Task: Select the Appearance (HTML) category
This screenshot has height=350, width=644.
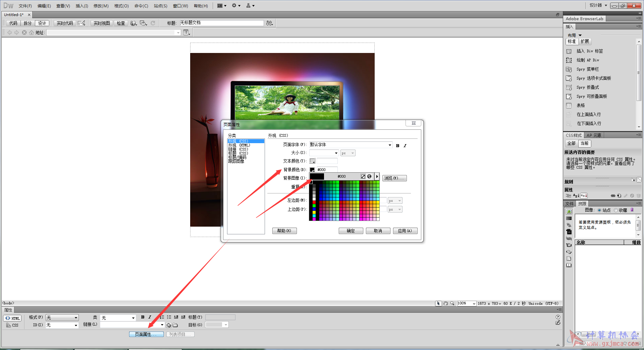Action: pos(239,145)
